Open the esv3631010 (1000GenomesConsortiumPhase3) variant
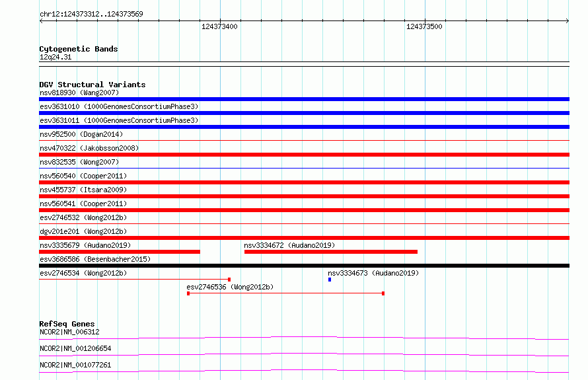588x380 pixels. [x=119, y=106]
